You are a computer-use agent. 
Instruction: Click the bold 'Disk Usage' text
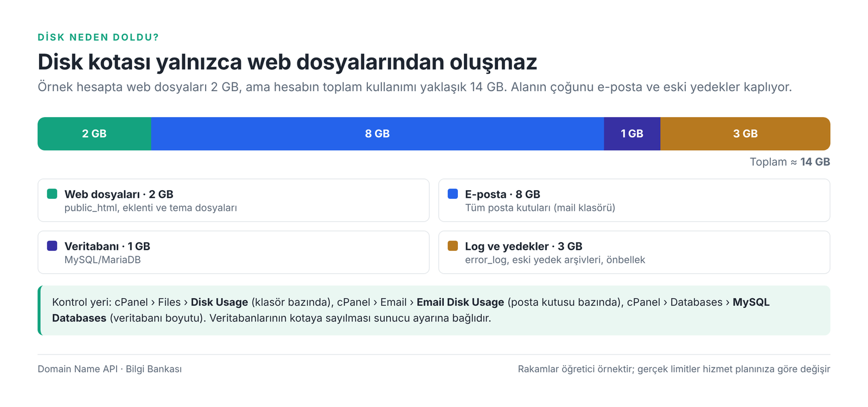[219, 302]
